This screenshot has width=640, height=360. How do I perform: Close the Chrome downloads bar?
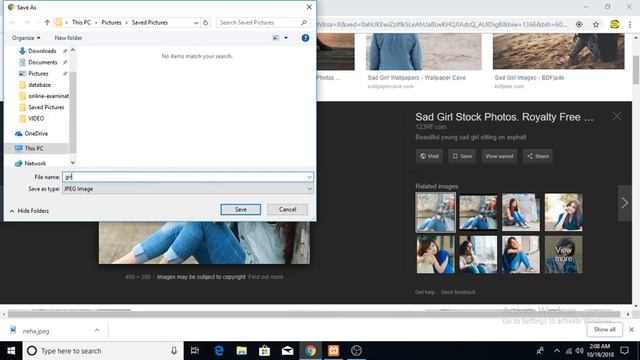[x=631, y=329]
